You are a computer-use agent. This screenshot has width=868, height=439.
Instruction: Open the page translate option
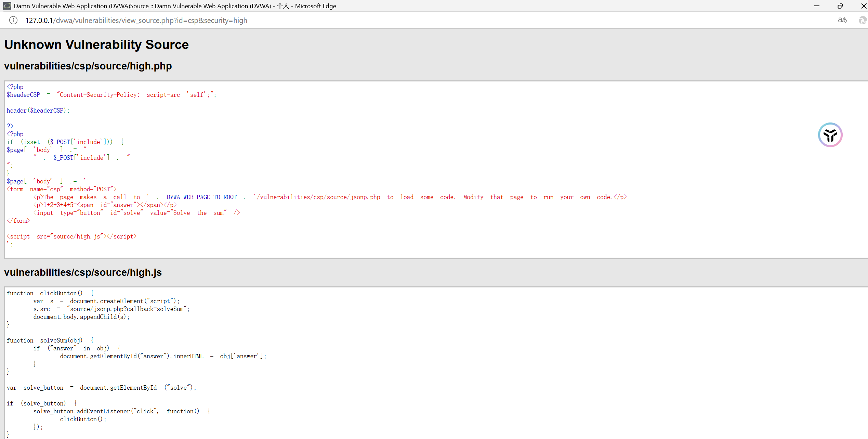click(842, 21)
